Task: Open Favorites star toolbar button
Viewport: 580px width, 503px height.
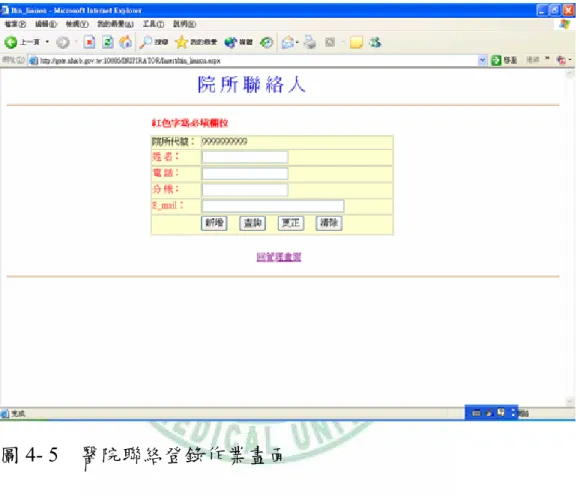Action: [x=181, y=42]
